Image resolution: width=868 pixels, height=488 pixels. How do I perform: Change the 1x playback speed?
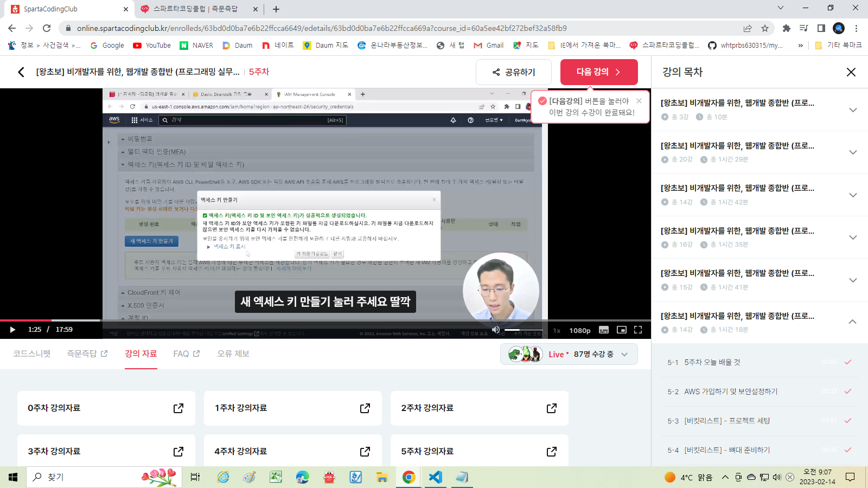pyautogui.click(x=557, y=330)
